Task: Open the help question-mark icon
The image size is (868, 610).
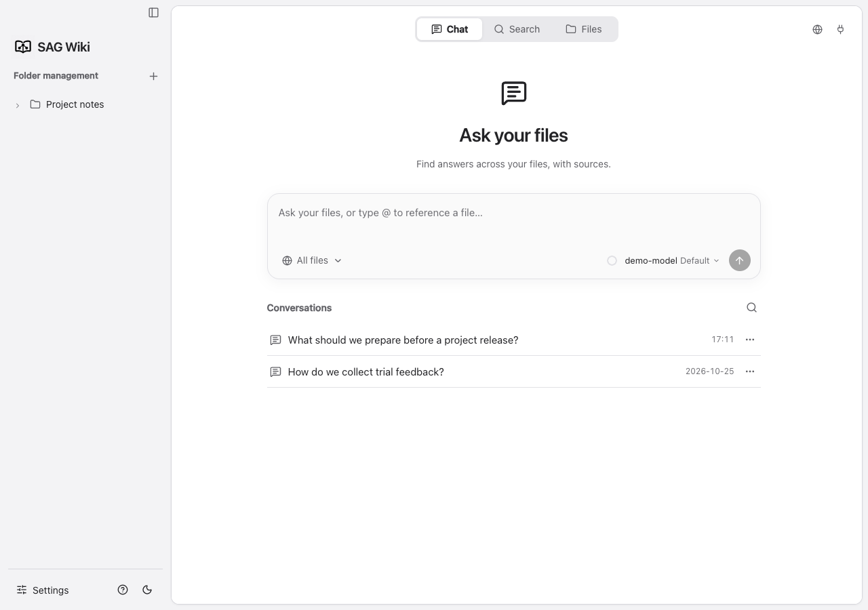Action: click(x=123, y=590)
